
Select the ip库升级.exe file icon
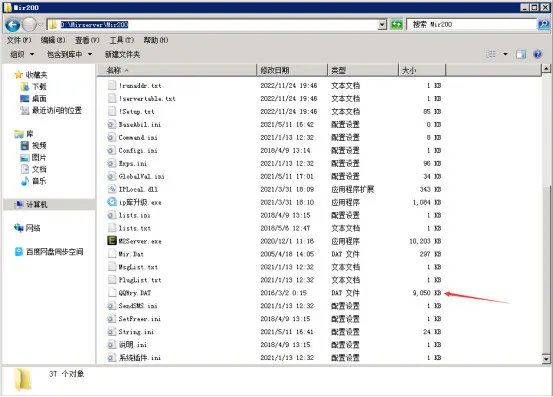112,202
